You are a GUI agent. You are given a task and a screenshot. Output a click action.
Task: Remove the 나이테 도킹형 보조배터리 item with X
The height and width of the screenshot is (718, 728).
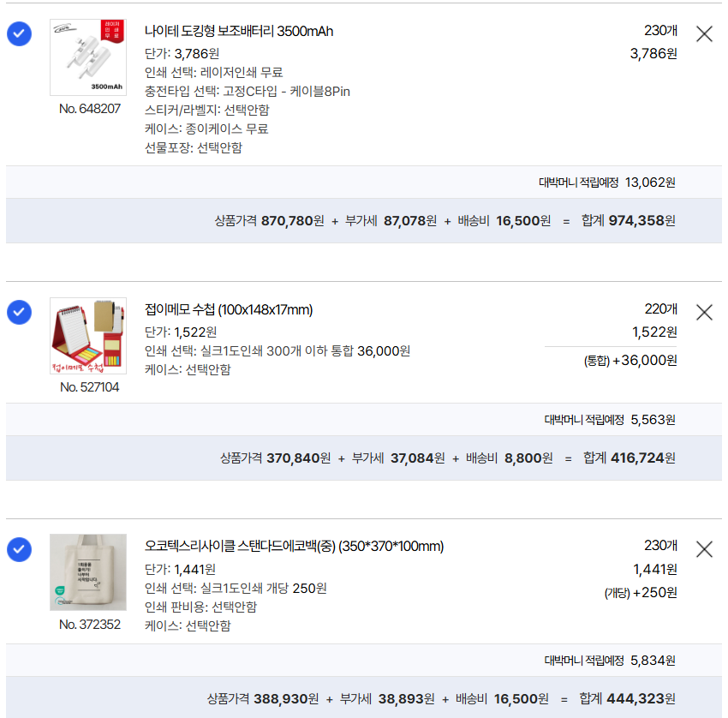pos(704,34)
